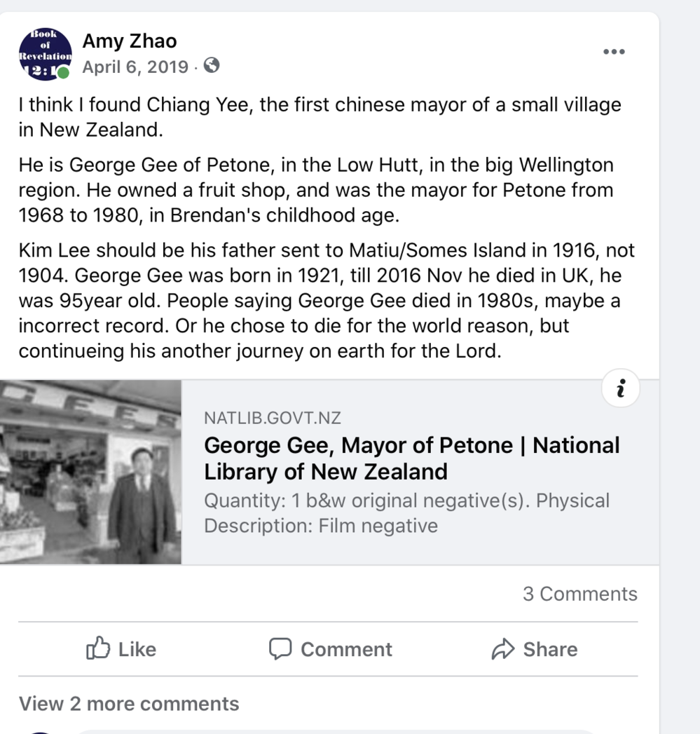Open the post options three-dot menu
This screenshot has height=734, width=700.
[613, 52]
